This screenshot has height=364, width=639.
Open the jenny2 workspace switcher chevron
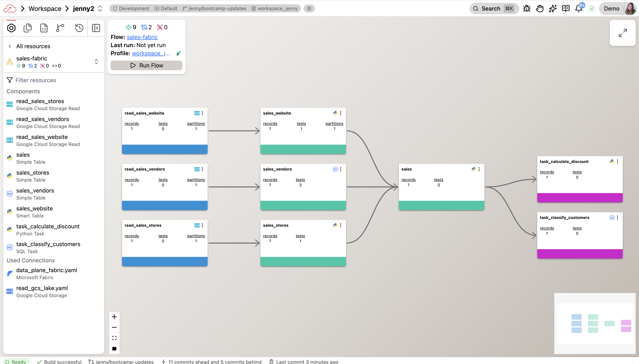(x=100, y=8)
